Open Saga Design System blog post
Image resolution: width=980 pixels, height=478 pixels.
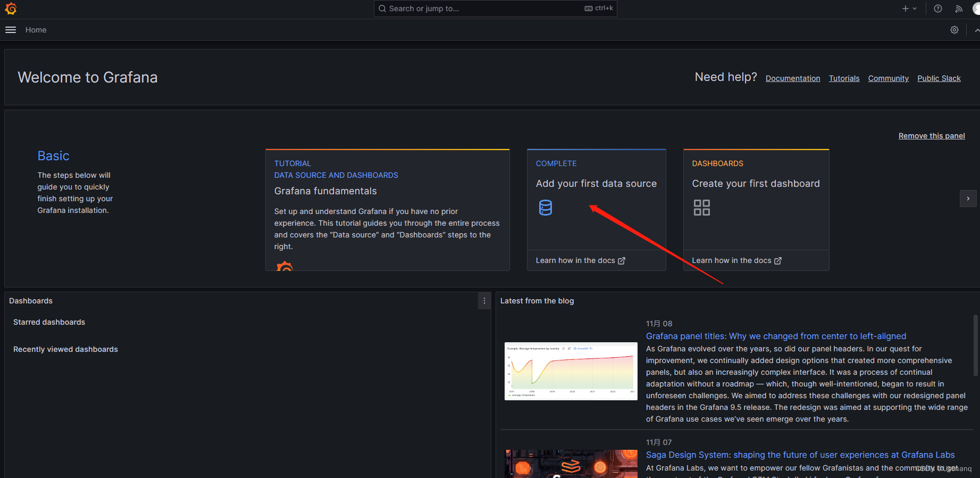800,455
